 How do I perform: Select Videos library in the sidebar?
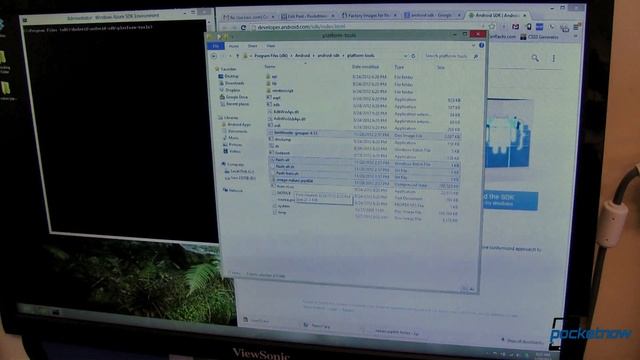tap(233, 151)
